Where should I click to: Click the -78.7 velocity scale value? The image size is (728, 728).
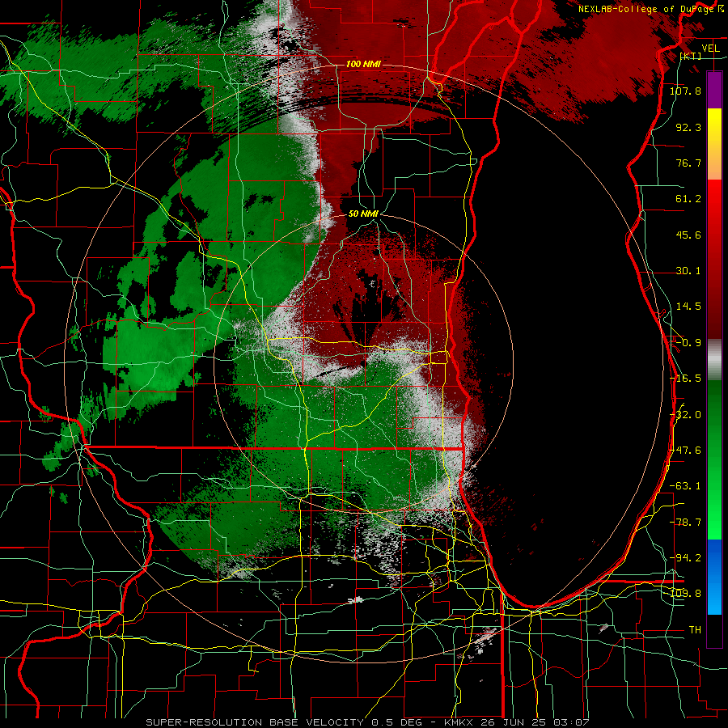click(x=685, y=523)
